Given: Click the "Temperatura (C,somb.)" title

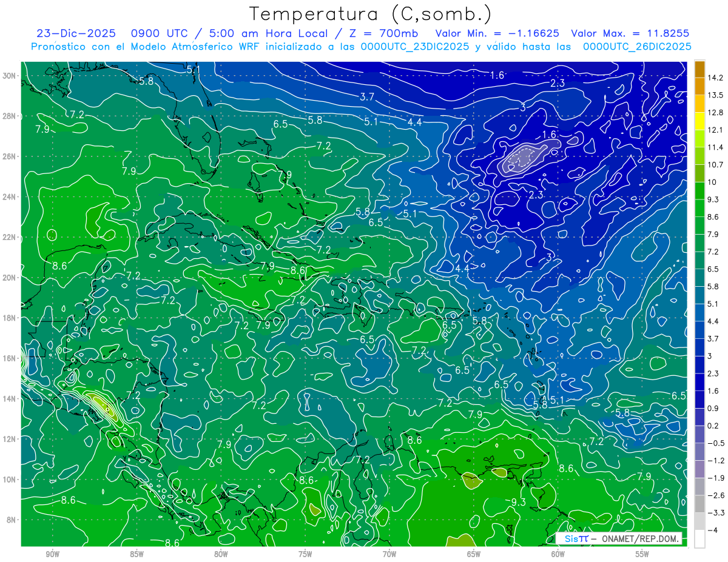Looking at the screenshot, I should point(370,13).
